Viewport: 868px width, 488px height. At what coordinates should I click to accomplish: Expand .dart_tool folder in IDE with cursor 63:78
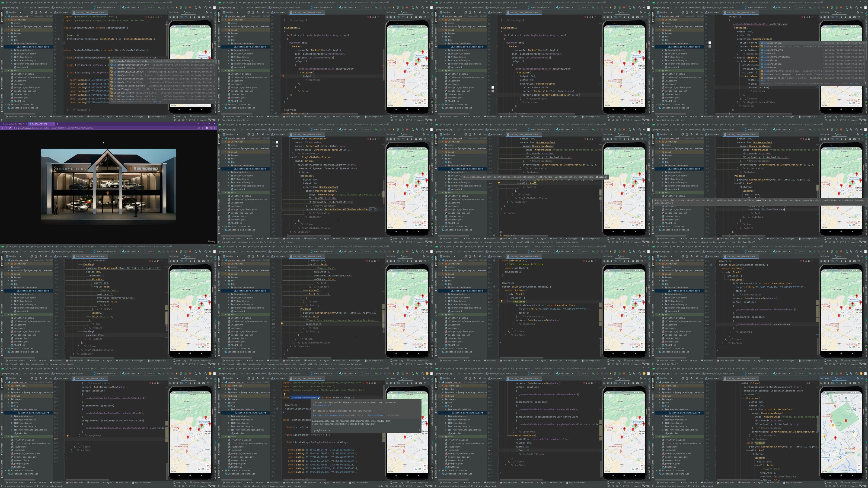[x=226, y=142]
